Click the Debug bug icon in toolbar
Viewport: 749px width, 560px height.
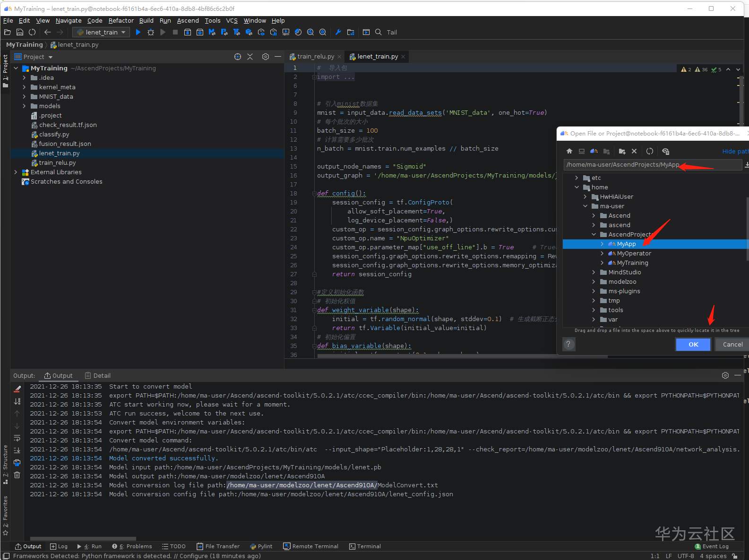[151, 32]
